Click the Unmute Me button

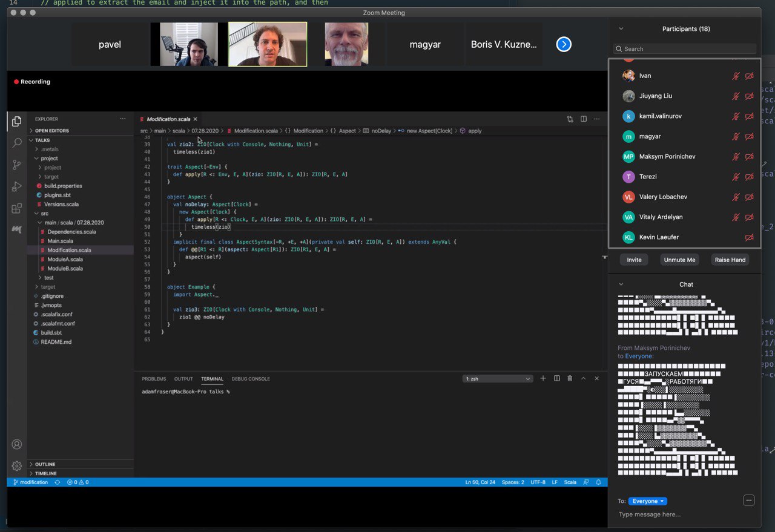[x=679, y=260]
